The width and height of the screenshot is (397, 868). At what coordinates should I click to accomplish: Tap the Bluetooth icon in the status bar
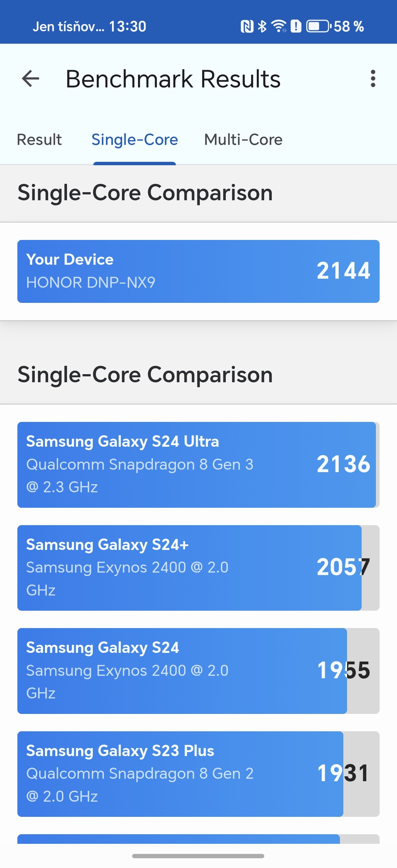[x=262, y=26]
